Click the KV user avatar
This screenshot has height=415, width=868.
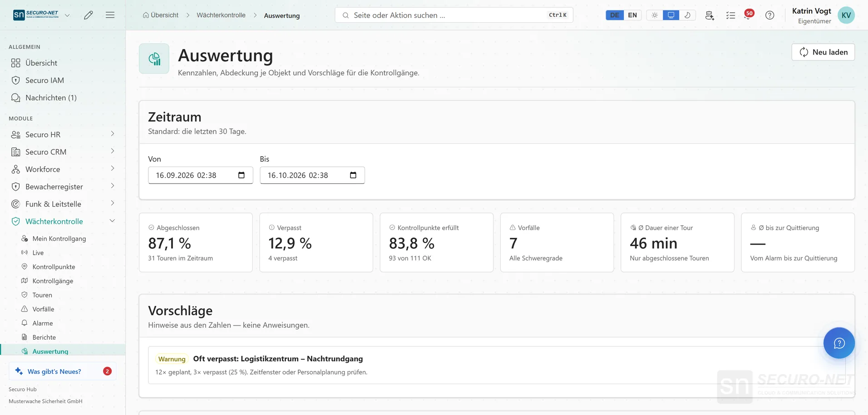846,15
